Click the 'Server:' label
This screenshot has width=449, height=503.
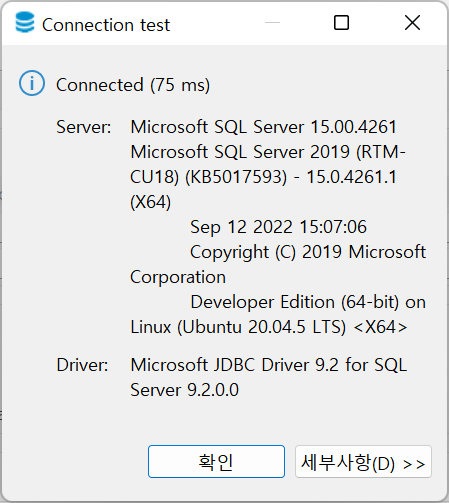coord(84,127)
